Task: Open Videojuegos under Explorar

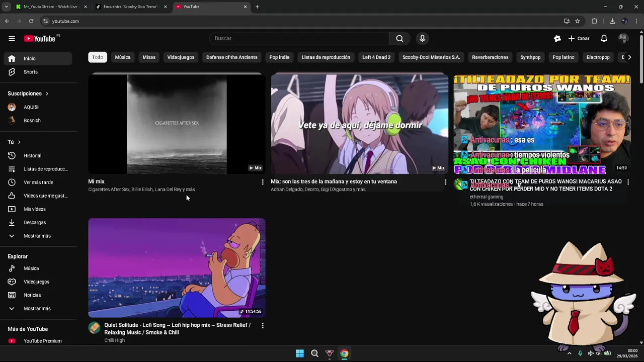Action: click(x=38, y=282)
